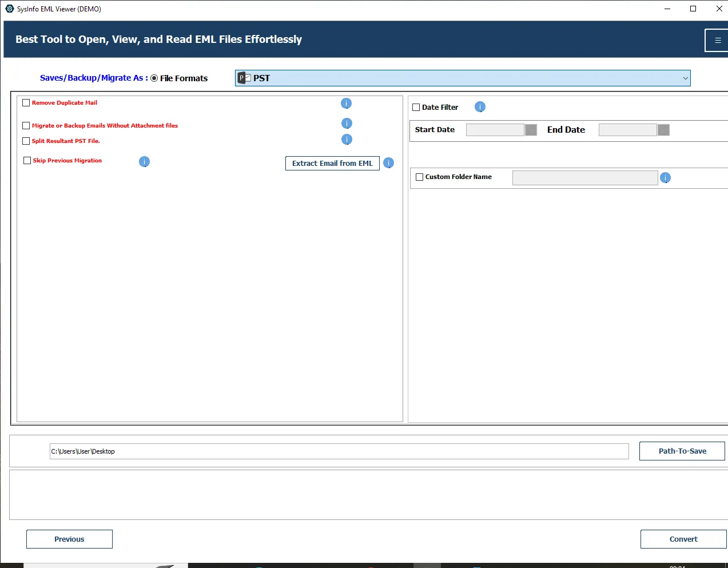Screen dimensions: 728x568
Task: Maximize the SysInfo EML Viewer window
Action: click(x=693, y=9)
